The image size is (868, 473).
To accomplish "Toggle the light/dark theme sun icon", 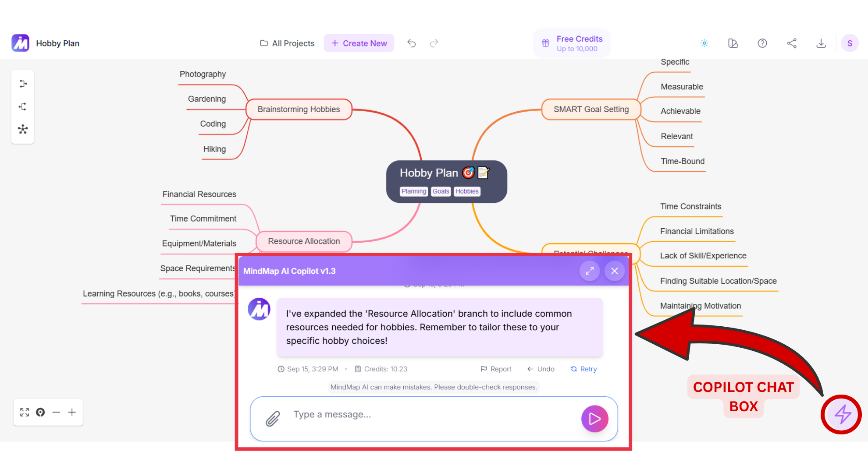I will click(x=704, y=43).
